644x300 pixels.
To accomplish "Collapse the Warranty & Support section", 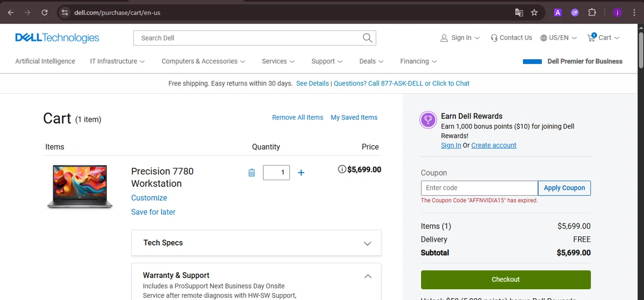I will click(x=368, y=276).
